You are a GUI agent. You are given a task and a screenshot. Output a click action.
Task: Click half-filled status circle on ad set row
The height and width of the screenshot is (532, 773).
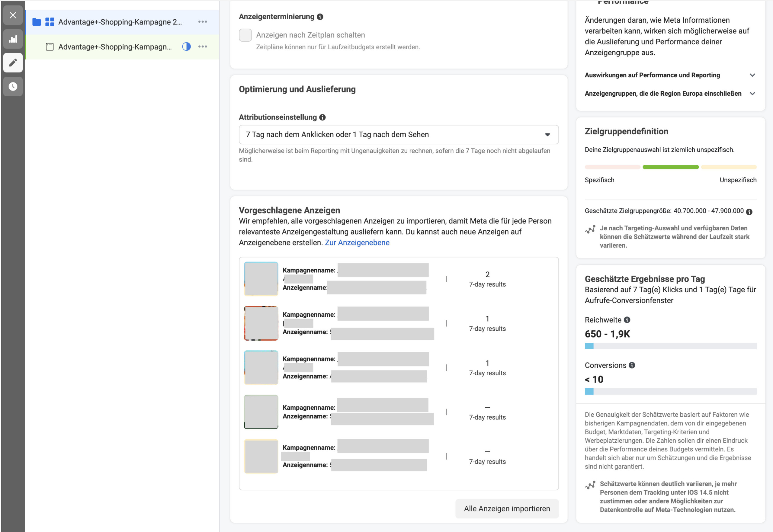[x=186, y=47]
